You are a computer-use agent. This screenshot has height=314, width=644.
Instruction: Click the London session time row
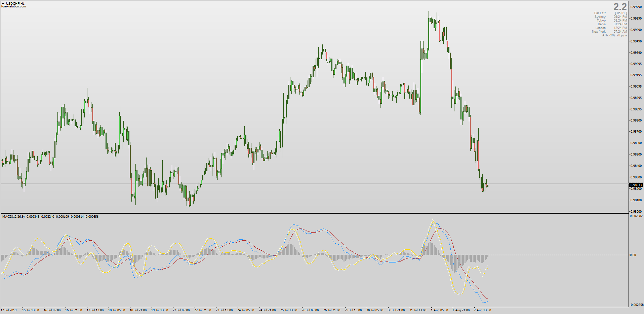(x=611, y=28)
